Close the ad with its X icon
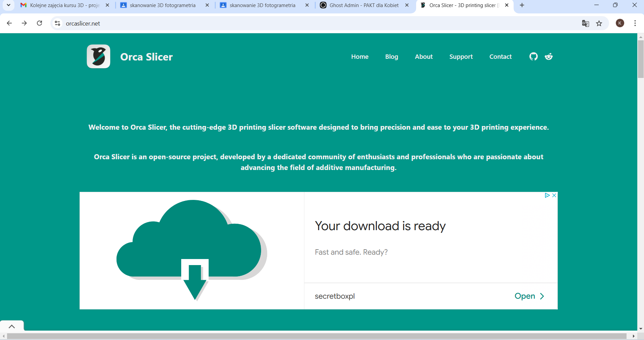This screenshot has height=340, width=644. (554, 195)
